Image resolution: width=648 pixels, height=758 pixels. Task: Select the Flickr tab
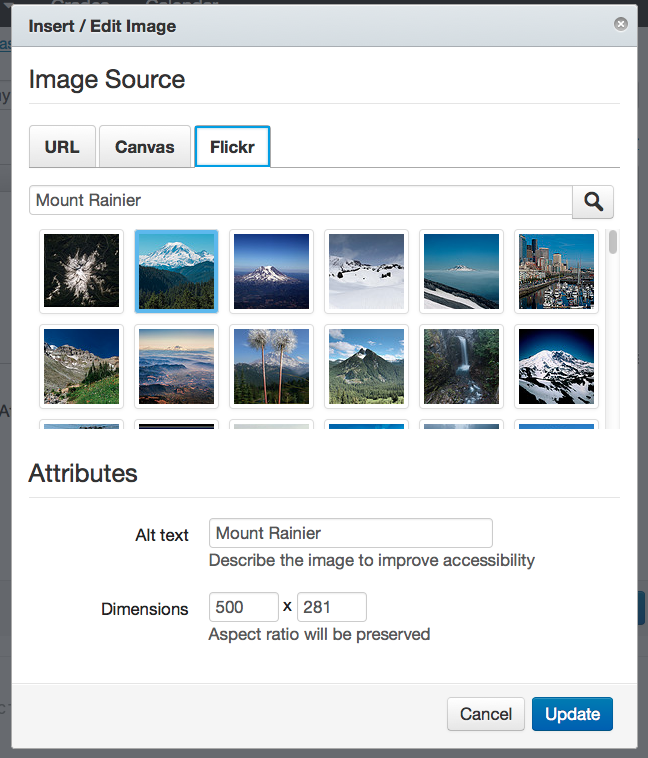pos(232,147)
